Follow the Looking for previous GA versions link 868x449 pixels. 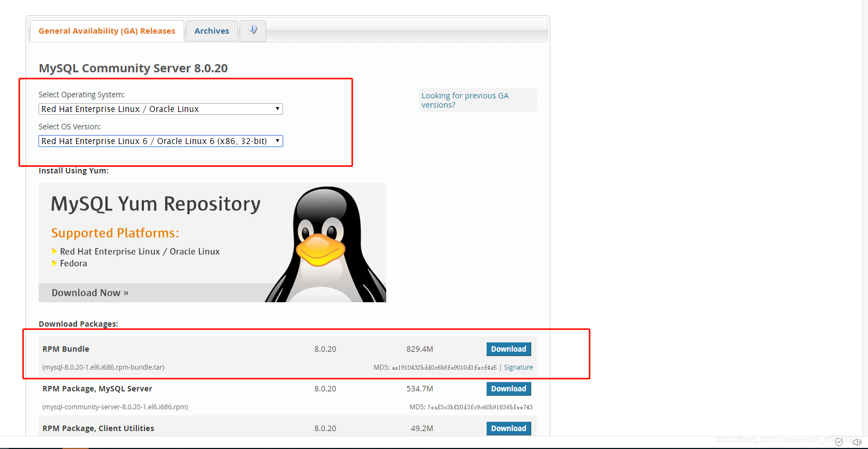pyautogui.click(x=465, y=100)
